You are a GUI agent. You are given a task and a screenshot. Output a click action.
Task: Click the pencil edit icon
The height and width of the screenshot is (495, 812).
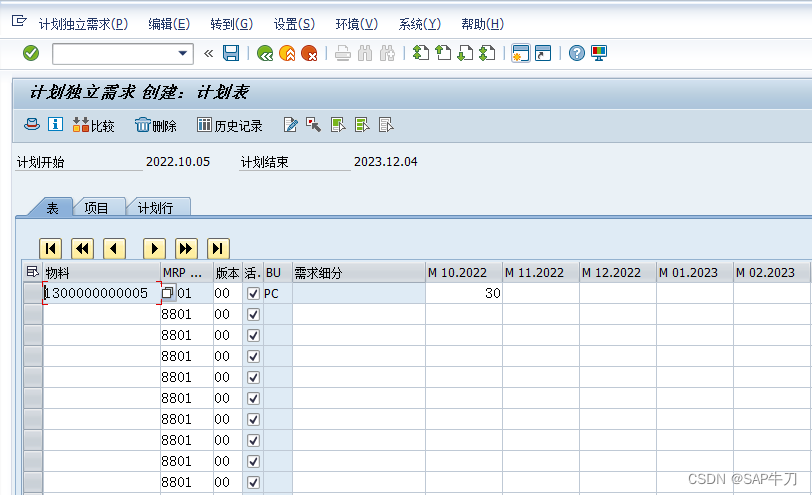click(291, 125)
